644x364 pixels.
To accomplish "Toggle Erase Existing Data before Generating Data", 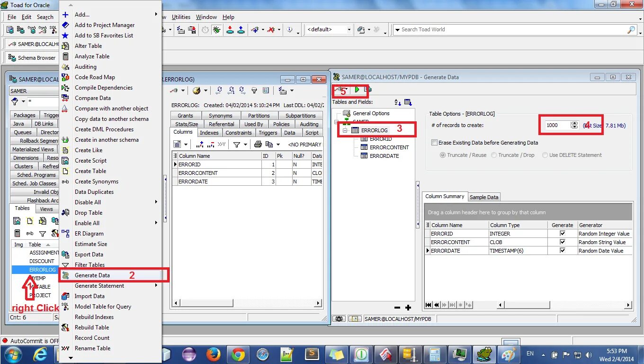I will click(434, 143).
